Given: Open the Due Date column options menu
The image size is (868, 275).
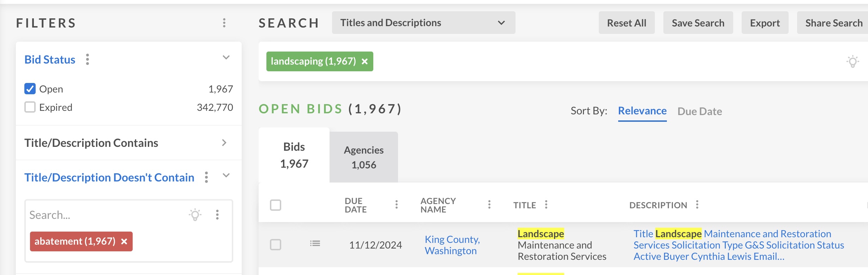Looking at the screenshot, I should (397, 205).
